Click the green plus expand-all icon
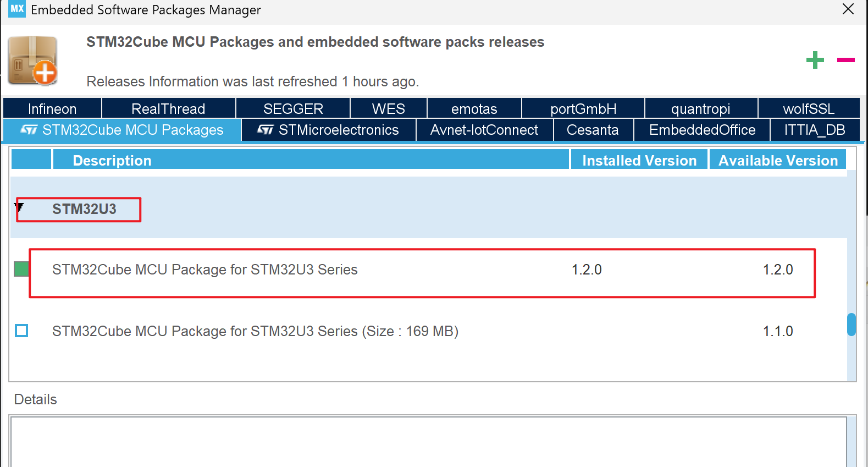868x467 pixels. click(x=815, y=60)
